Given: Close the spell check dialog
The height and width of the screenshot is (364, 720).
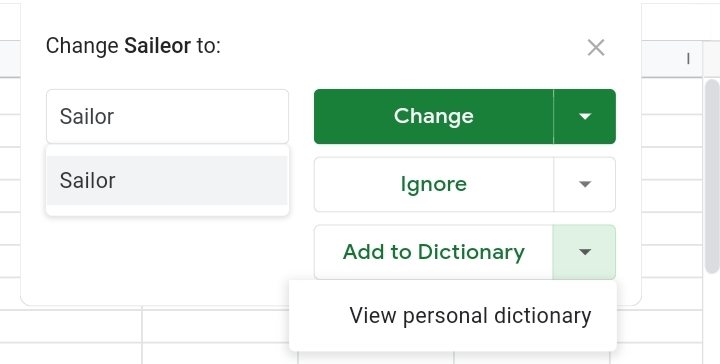Looking at the screenshot, I should tap(596, 47).
